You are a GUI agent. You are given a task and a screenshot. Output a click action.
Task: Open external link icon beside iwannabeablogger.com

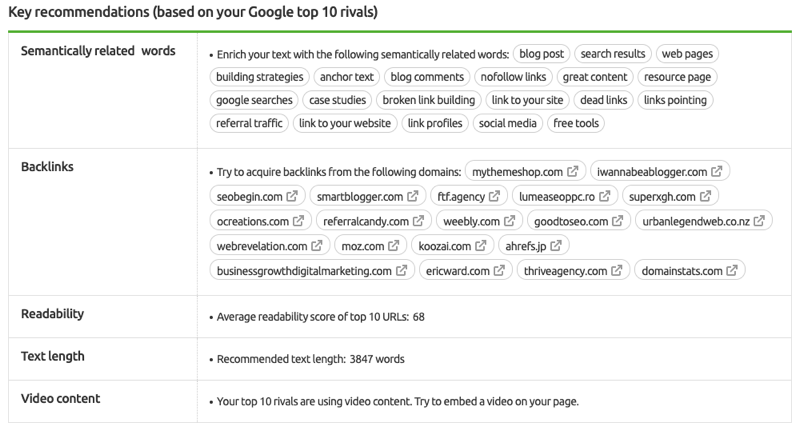[x=717, y=171]
